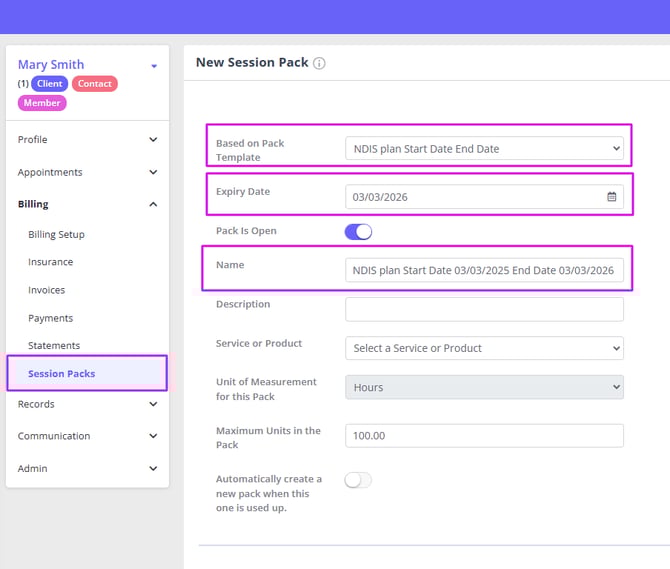Click the Member badge under Mary Smith

(42, 103)
